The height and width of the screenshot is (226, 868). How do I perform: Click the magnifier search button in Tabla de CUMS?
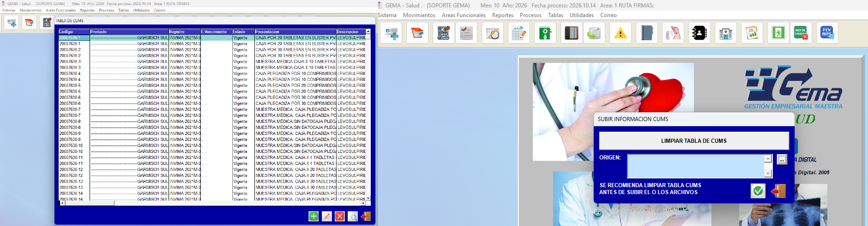353,216
